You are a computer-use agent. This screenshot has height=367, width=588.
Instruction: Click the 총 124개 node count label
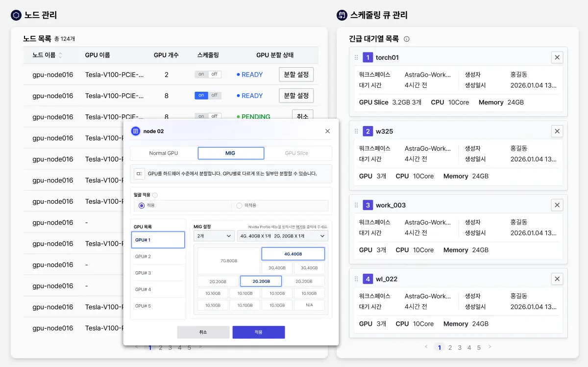point(65,39)
